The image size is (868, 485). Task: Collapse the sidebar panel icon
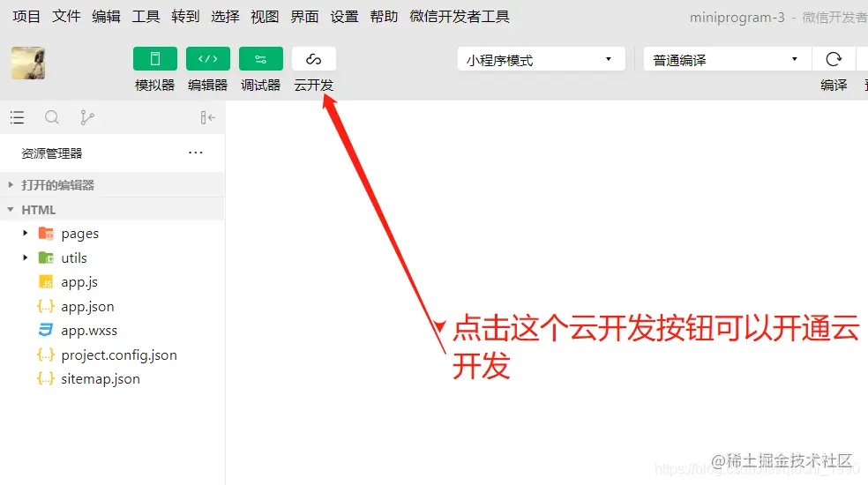[207, 117]
